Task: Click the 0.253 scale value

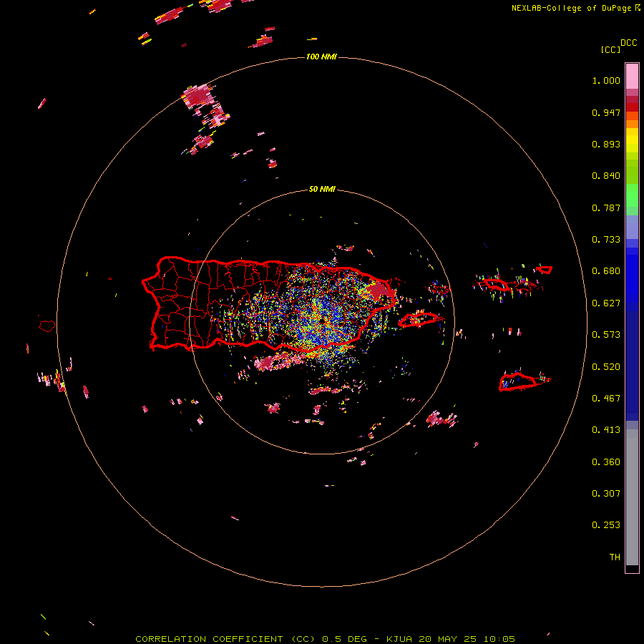Action: click(606, 525)
